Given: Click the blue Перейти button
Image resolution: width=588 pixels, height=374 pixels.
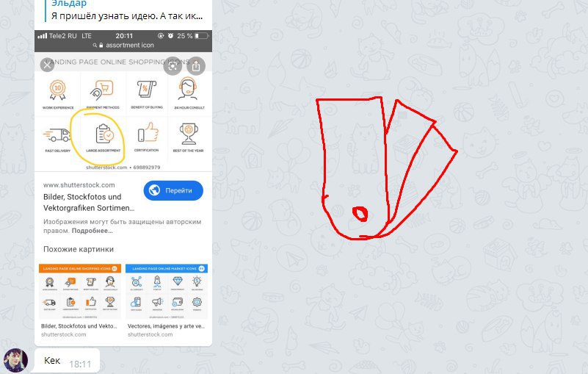Looking at the screenshot, I should point(173,191).
